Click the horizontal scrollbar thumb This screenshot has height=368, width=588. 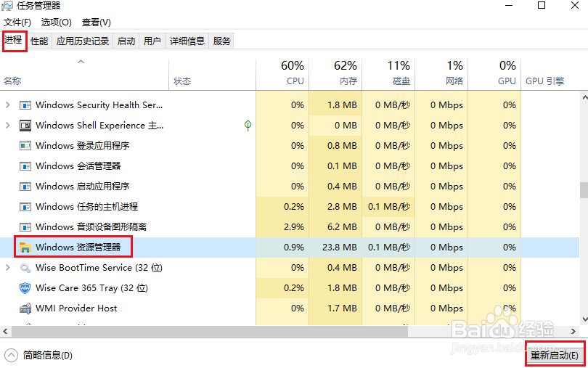[x=210, y=331]
